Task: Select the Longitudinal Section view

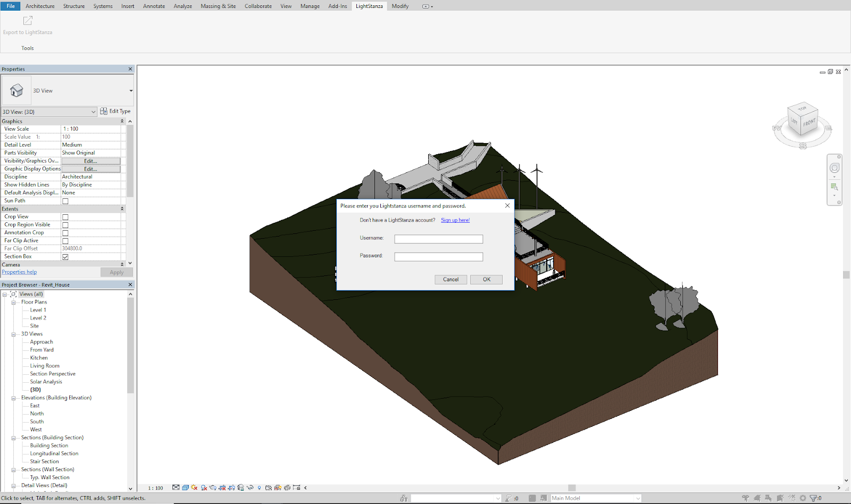Action: point(54,453)
